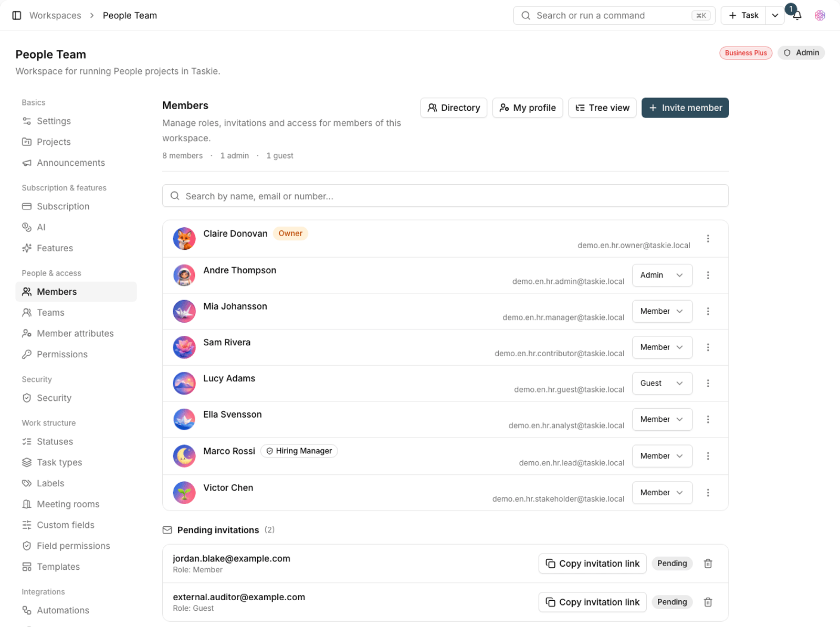Change Andre Thompson's Admin role dropdown
Image resolution: width=840 pixels, height=627 pixels.
[662, 275]
